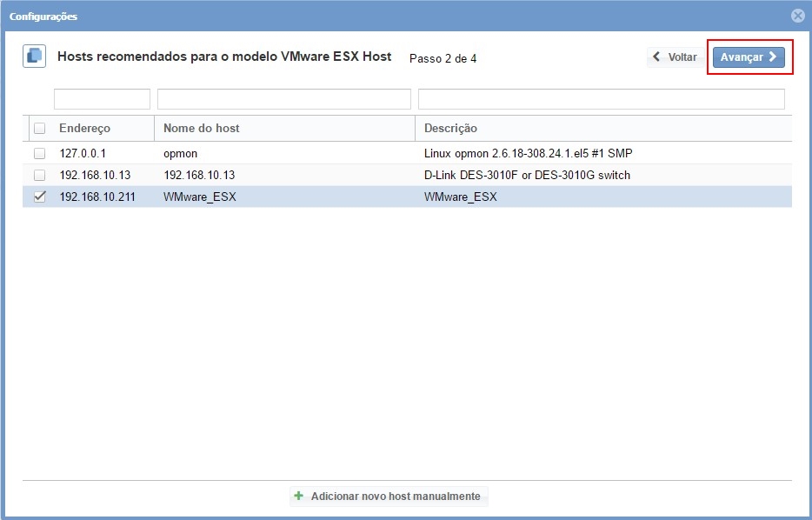Screen dimensions: 812x520
Task: Click the Linux opmon description cell
Action: (x=528, y=153)
